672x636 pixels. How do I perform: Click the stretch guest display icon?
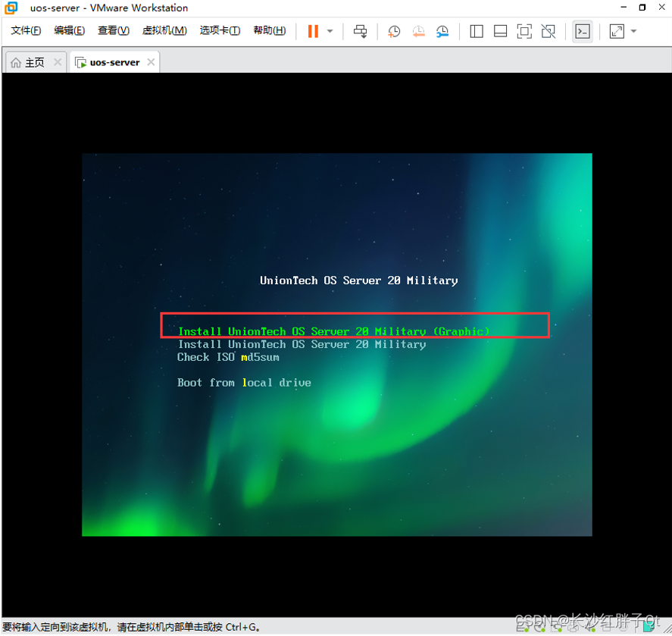click(x=617, y=31)
